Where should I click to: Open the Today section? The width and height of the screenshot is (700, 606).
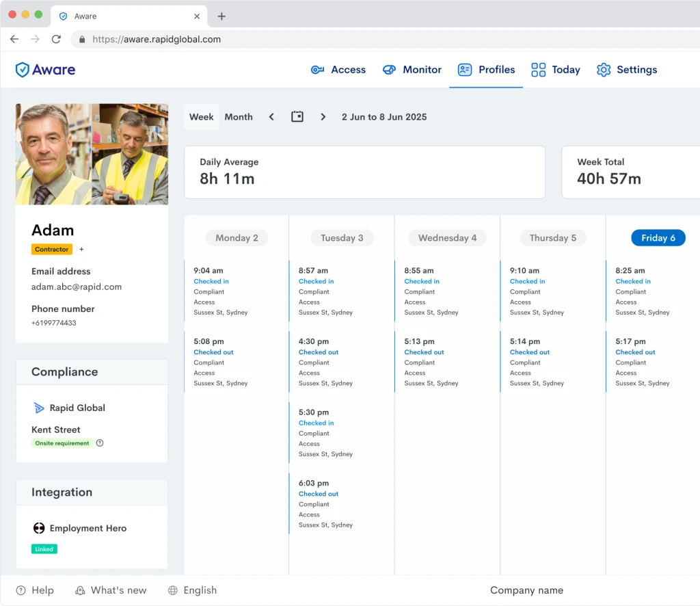556,70
